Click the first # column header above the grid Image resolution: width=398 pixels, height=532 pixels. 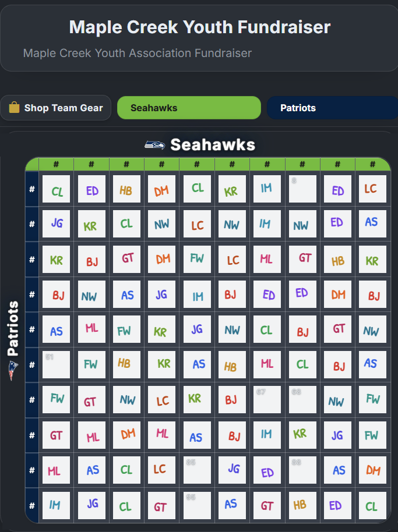pyautogui.click(x=56, y=164)
